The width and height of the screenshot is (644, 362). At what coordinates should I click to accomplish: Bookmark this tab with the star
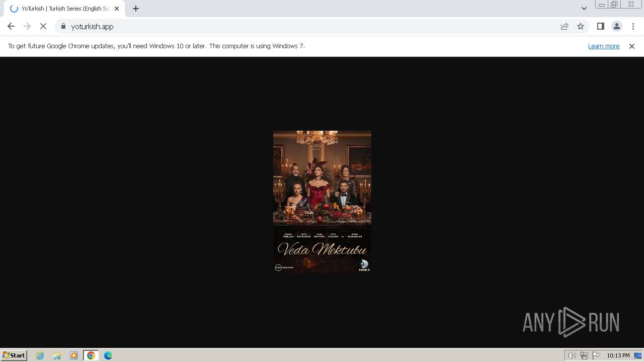581,26
